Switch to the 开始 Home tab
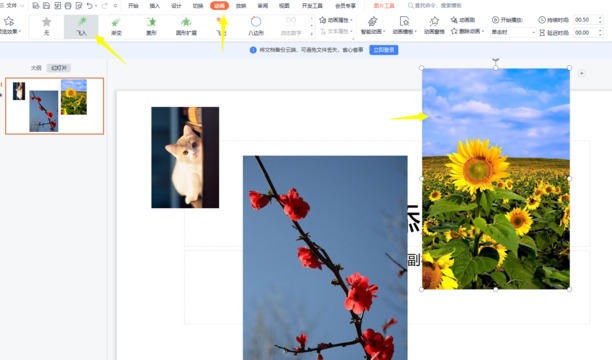Screen dimensions: 612x360 click(x=133, y=5)
